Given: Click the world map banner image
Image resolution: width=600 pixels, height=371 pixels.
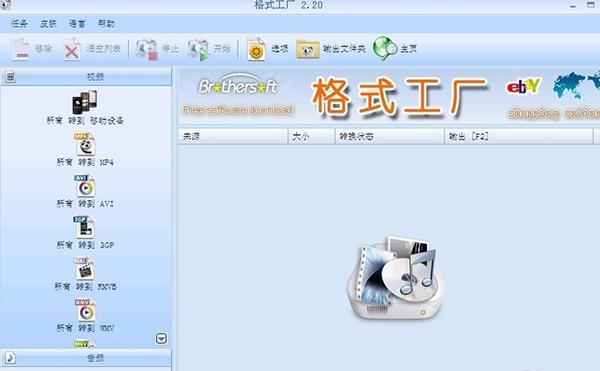Looking at the screenshot, I should (x=577, y=86).
